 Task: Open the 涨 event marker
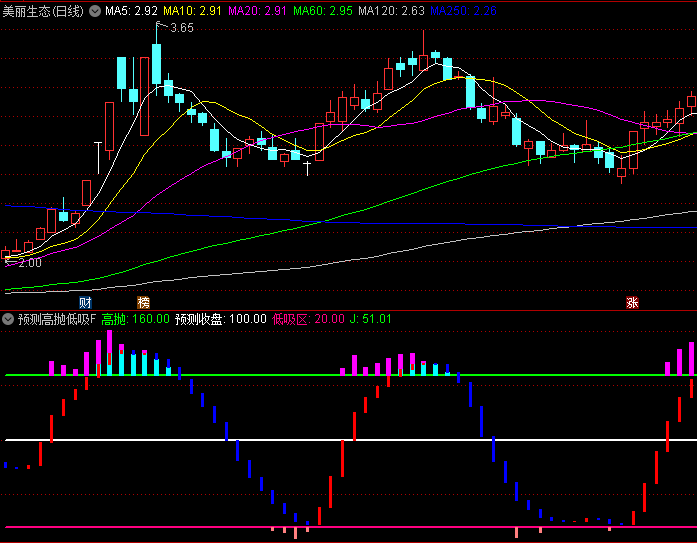(632, 303)
